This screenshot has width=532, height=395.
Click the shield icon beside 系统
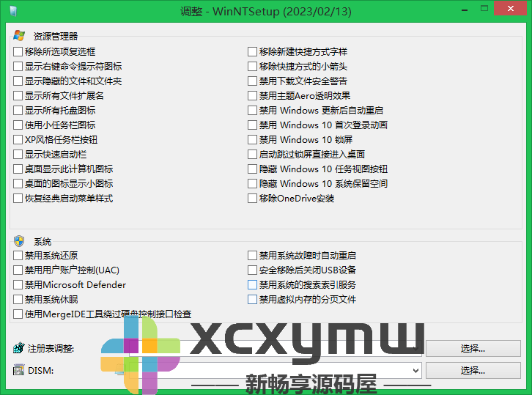(x=19, y=241)
